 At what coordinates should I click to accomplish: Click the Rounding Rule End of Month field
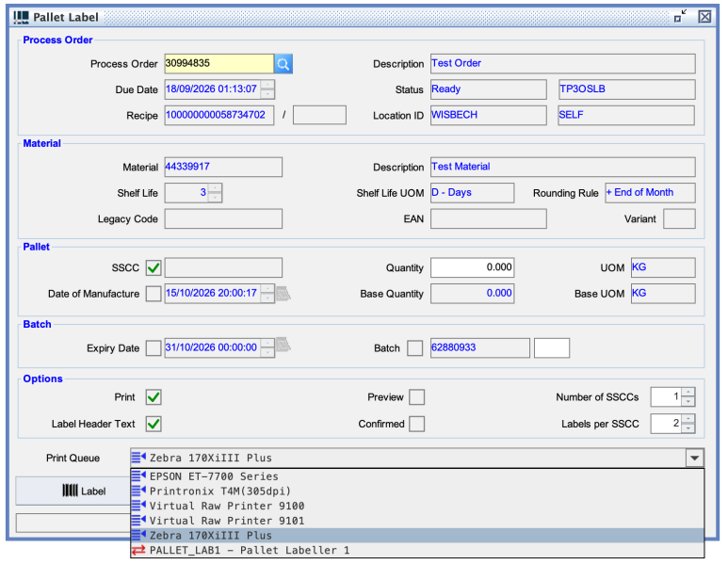click(x=650, y=193)
